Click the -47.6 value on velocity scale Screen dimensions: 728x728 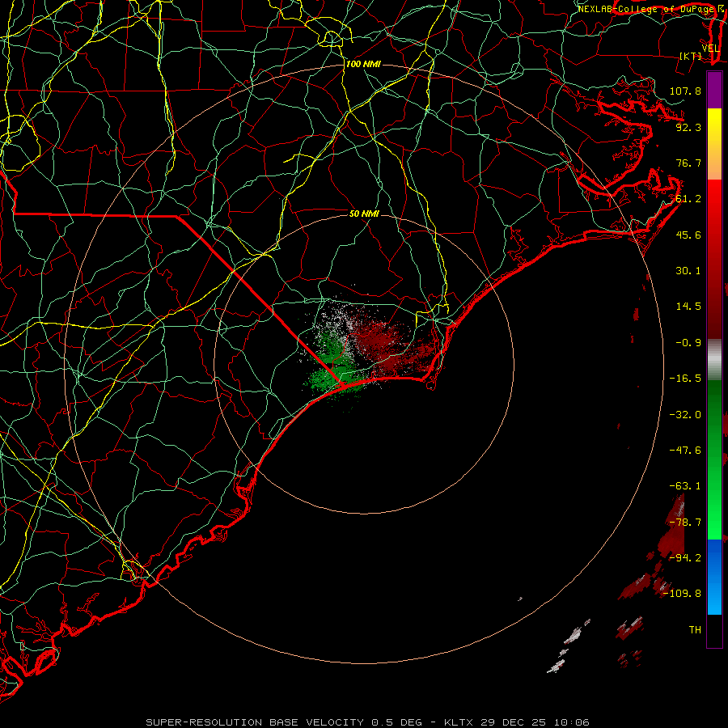(x=685, y=451)
